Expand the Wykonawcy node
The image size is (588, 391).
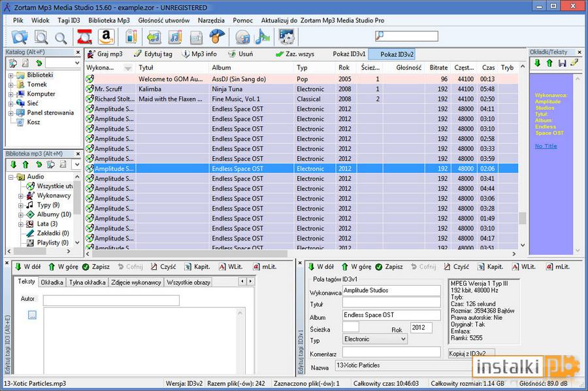point(21,195)
